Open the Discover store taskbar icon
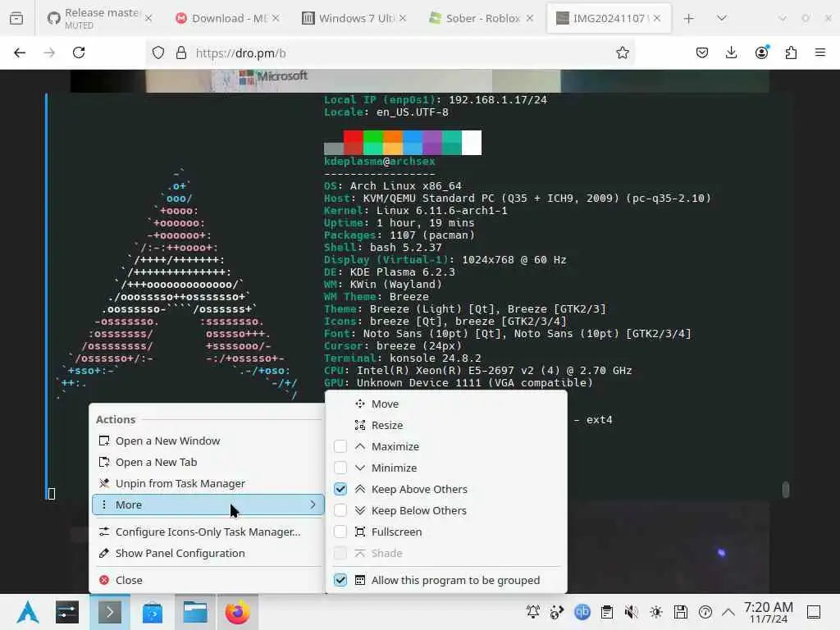 pos(153,612)
